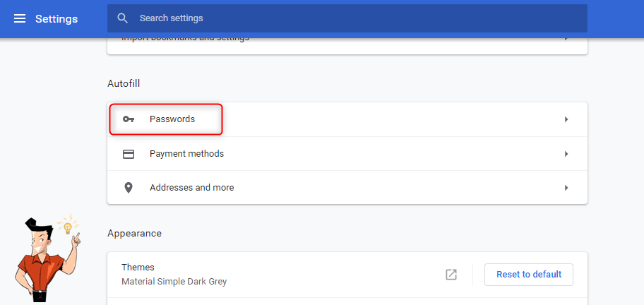The image size is (644, 305).
Task: Open the Passwords settings entry
Action: [172, 119]
